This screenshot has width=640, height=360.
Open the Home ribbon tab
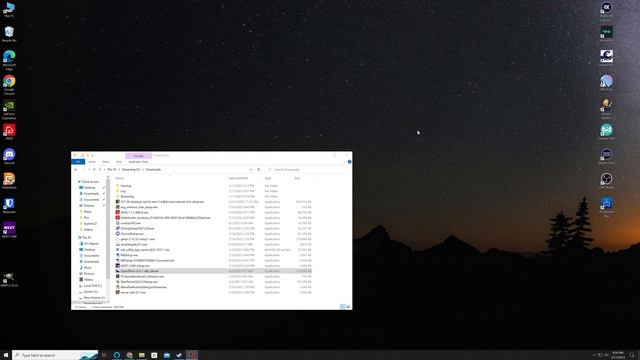point(92,162)
